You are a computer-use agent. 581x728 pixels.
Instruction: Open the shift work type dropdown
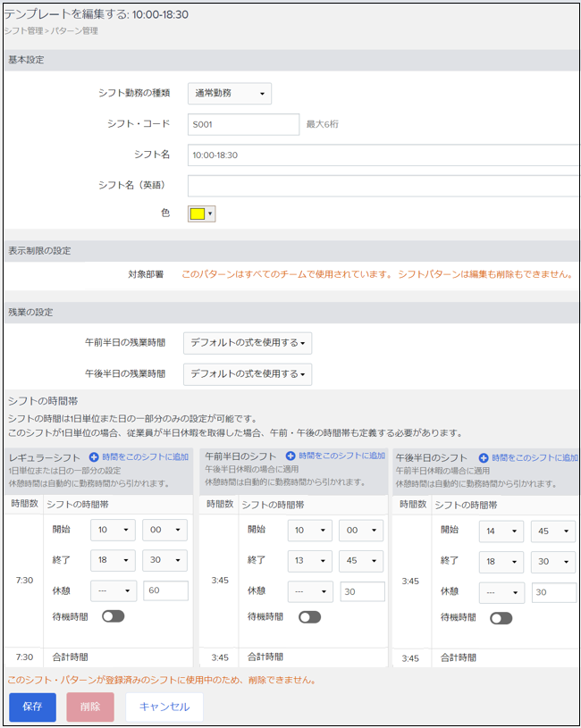230,94
